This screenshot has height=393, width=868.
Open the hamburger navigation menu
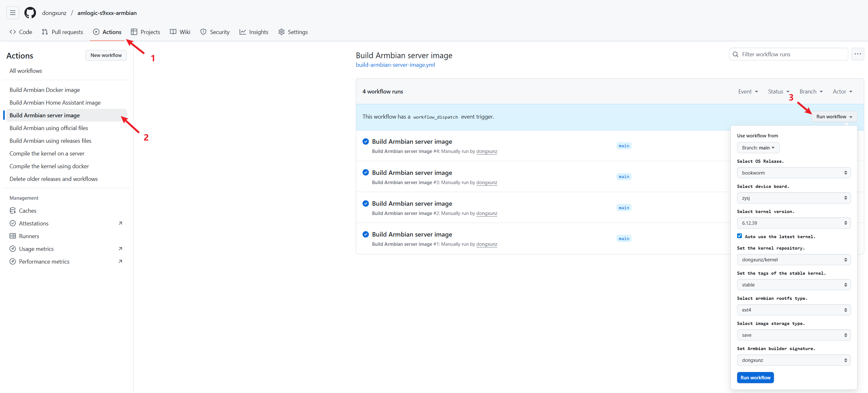[x=12, y=13]
